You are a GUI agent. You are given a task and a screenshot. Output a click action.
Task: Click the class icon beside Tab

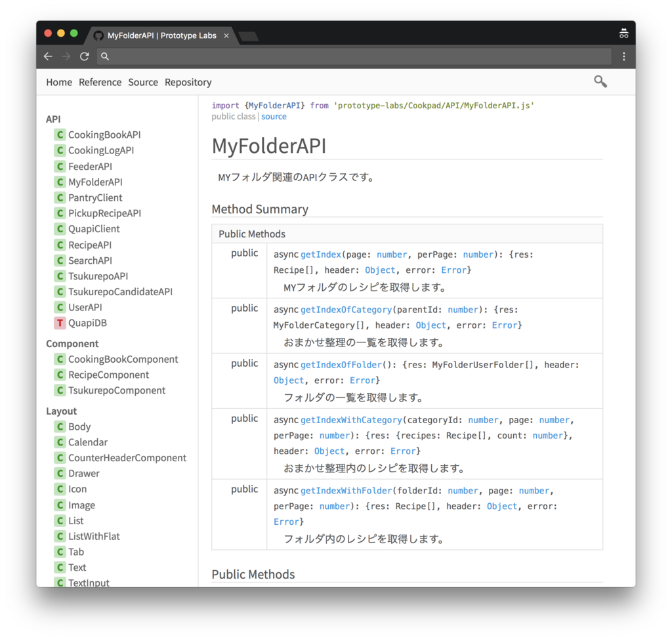pyautogui.click(x=60, y=552)
